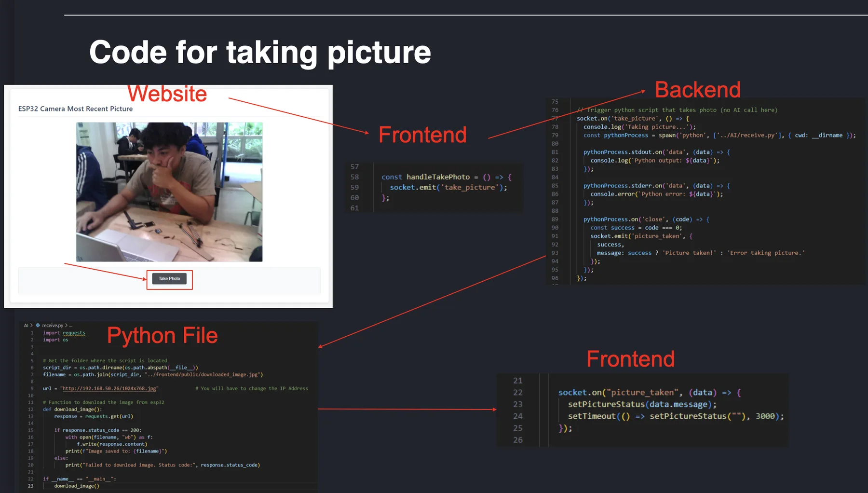
Task: Select receive.py in the editor breadcrumb
Action: coord(53,325)
